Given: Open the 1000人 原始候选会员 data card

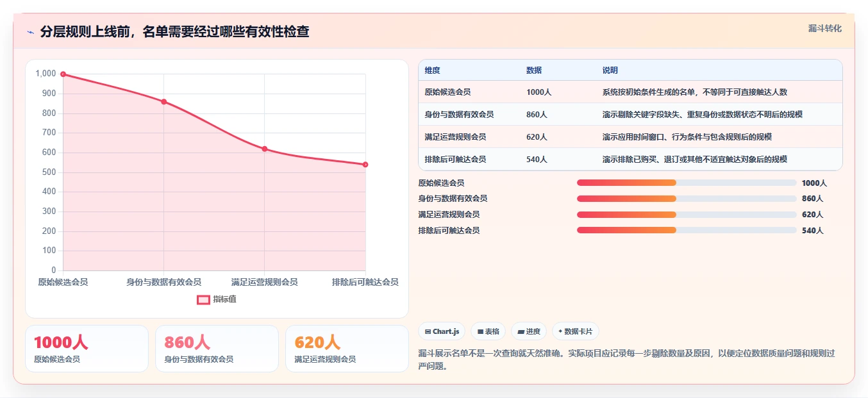Looking at the screenshot, I should pos(87,349).
